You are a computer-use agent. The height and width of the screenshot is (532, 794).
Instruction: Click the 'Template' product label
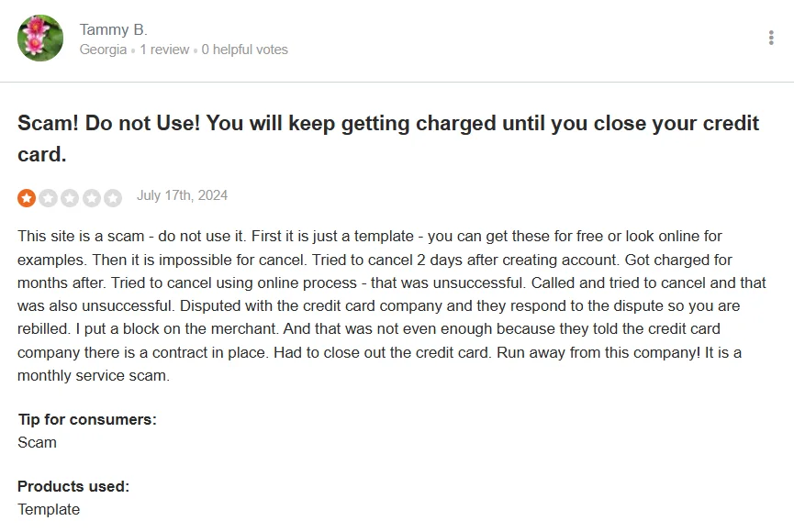[49, 509]
